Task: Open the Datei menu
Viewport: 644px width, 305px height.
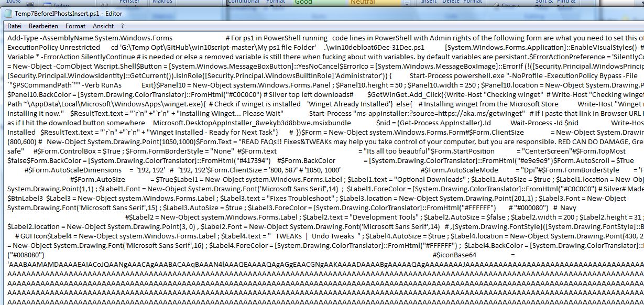Action: point(15,26)
